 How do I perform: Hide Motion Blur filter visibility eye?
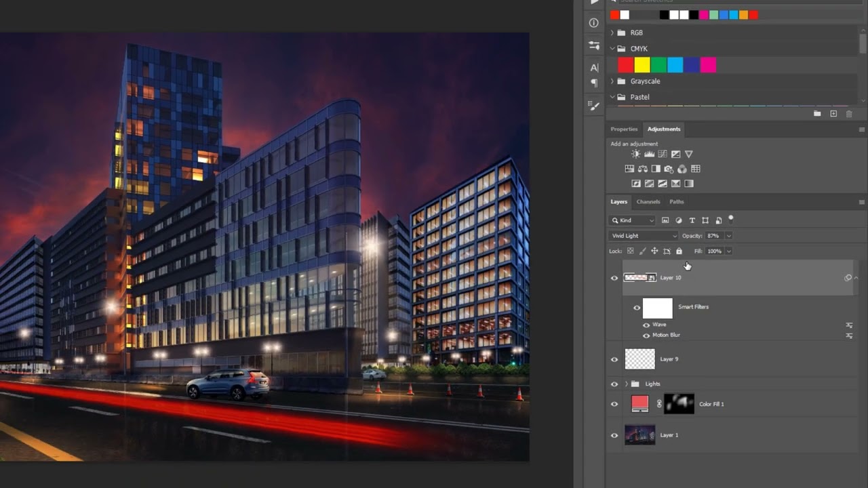tap(646, 335)
